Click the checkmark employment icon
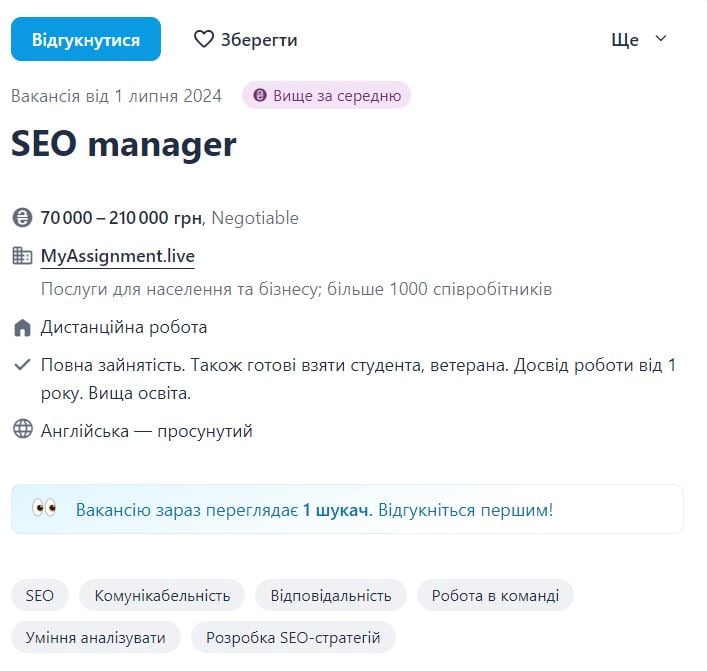 tap(22, 364)
